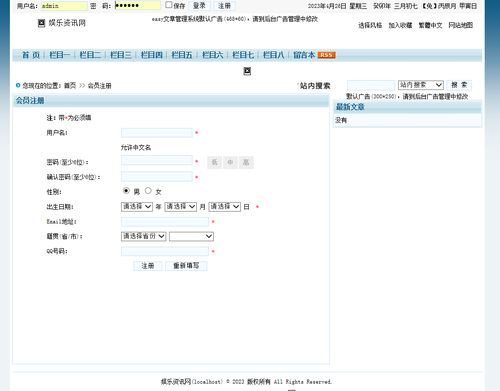Open 栏目四 in the navigation bar
Viewport: 500px width, 391px height.
[x=151, y=55]
